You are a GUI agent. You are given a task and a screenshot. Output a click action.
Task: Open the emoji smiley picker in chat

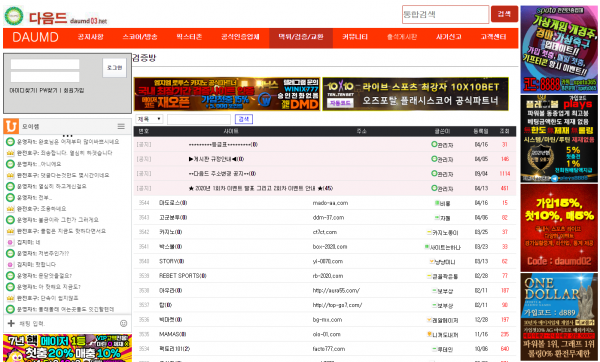[x=124, y=323]
